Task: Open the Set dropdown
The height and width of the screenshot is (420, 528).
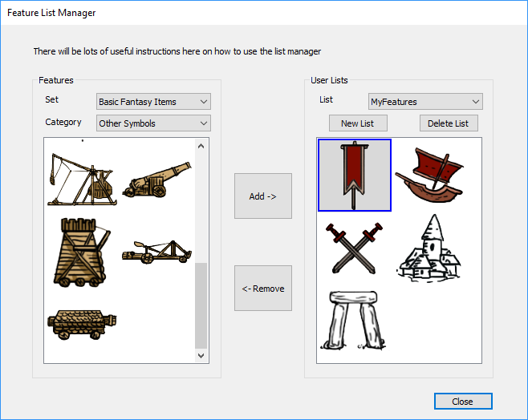Action: pos(153,102)
